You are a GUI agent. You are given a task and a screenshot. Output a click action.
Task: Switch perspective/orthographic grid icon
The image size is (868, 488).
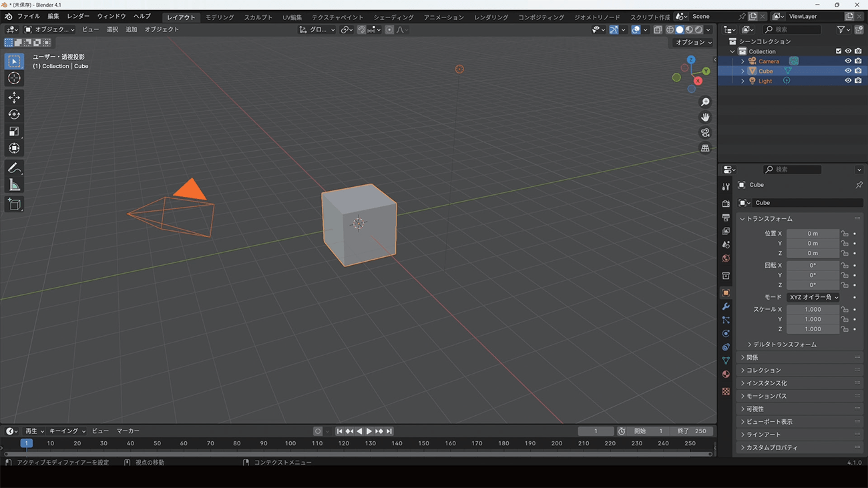(705, 148)
